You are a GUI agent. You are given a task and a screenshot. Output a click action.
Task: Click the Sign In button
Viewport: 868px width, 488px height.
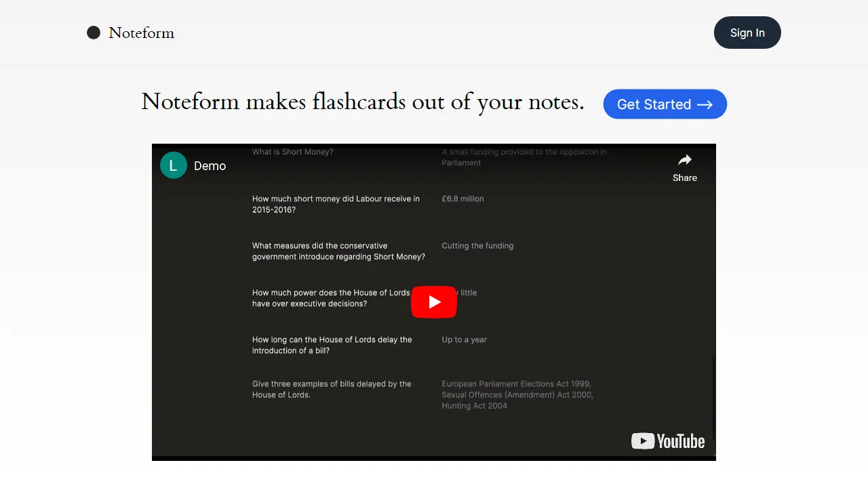coord(747,33)
